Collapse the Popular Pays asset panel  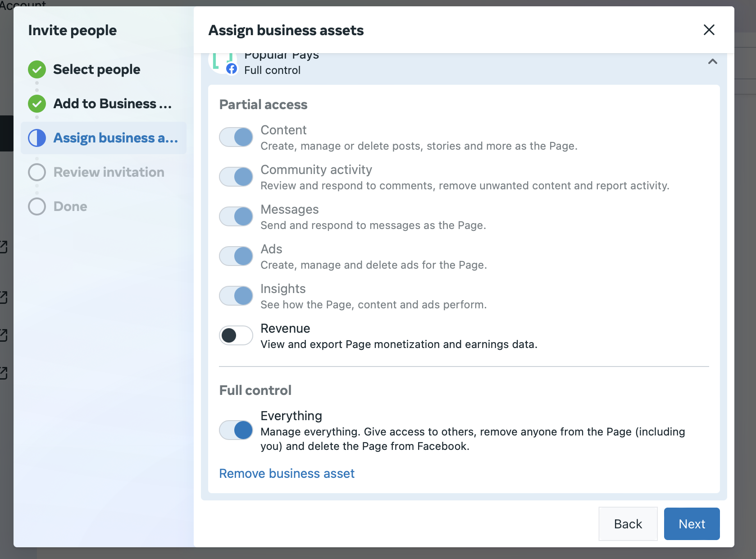click(712, 62)
